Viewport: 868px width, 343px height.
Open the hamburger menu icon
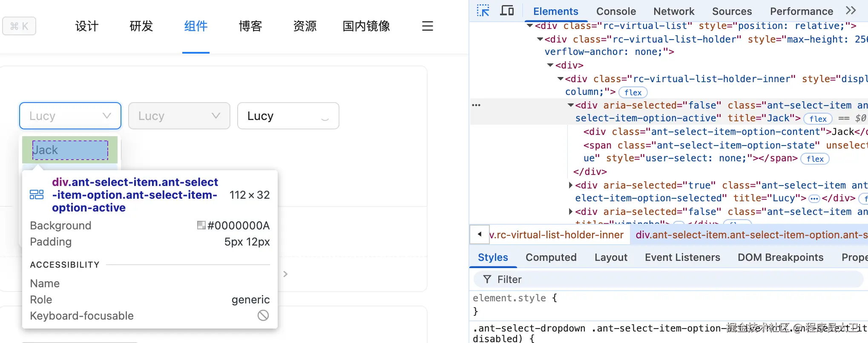427,26
